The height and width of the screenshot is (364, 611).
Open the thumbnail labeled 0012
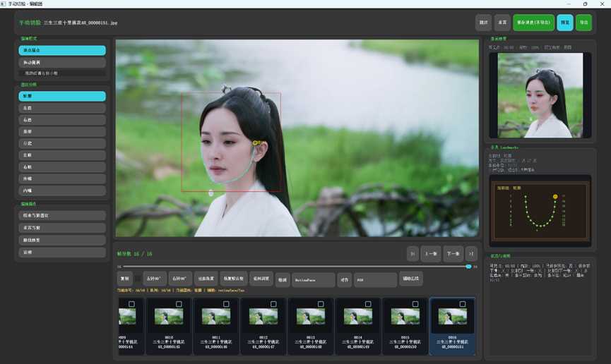click(263, 326)
